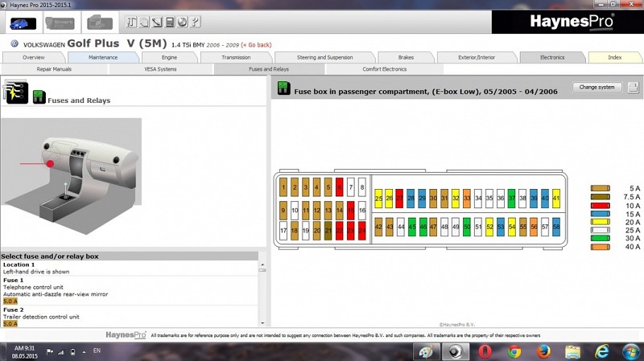Click red fuse 24 in the diagram
This screenshot has width=644, height=361.
pos(361,231)
